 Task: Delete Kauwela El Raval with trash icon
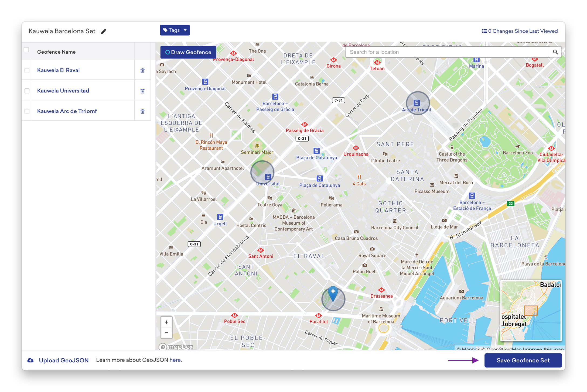[142, 71]
